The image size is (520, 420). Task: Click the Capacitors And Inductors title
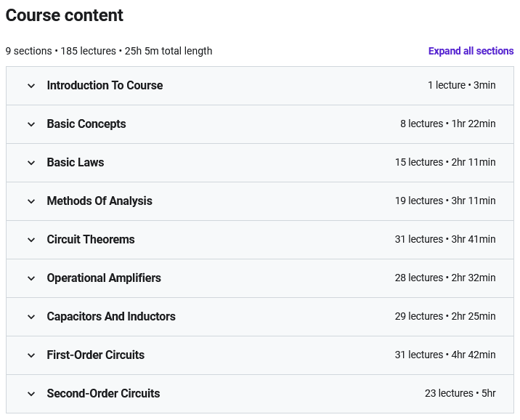[111, 317]
